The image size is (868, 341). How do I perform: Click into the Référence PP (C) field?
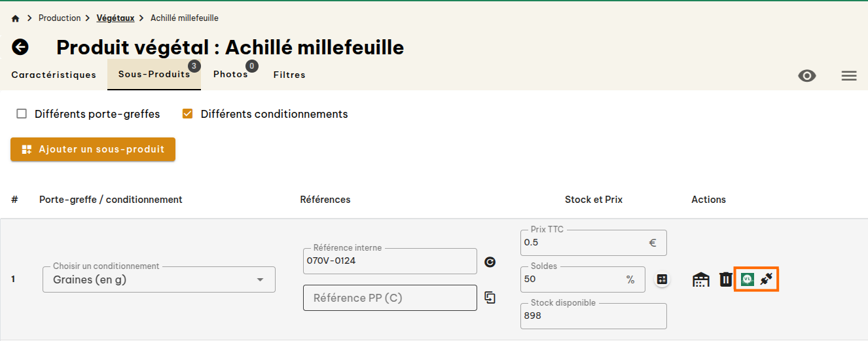(x=389, y=298)
